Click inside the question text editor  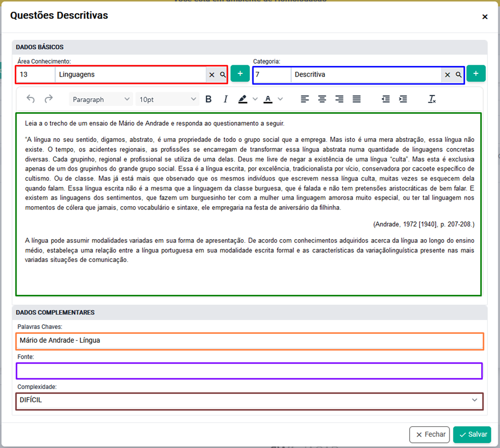248,205
